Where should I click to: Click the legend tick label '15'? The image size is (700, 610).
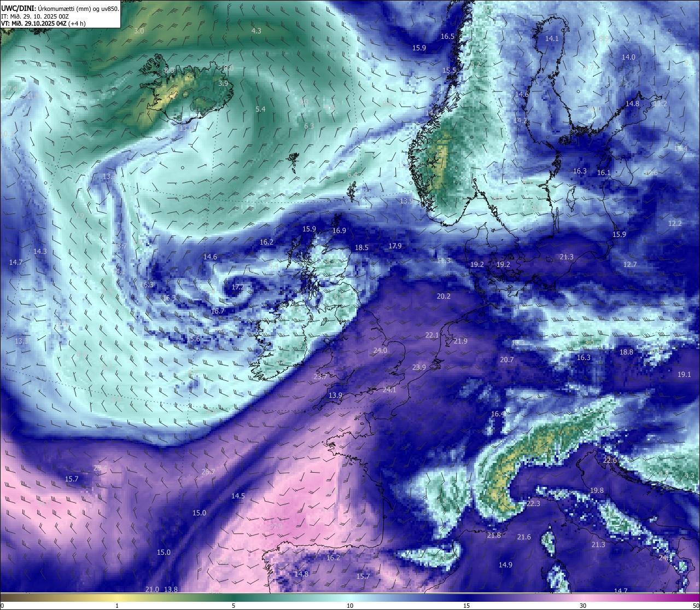(466, 606)
